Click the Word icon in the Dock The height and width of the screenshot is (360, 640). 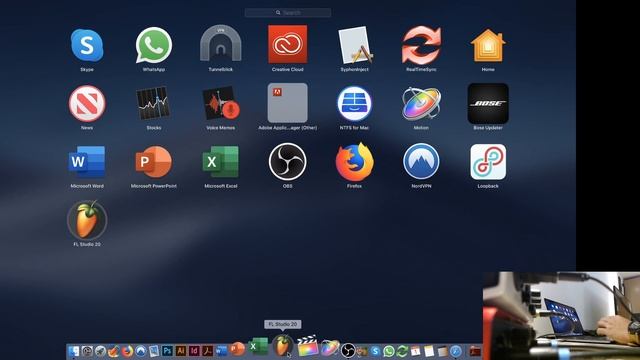coord(221,351)
